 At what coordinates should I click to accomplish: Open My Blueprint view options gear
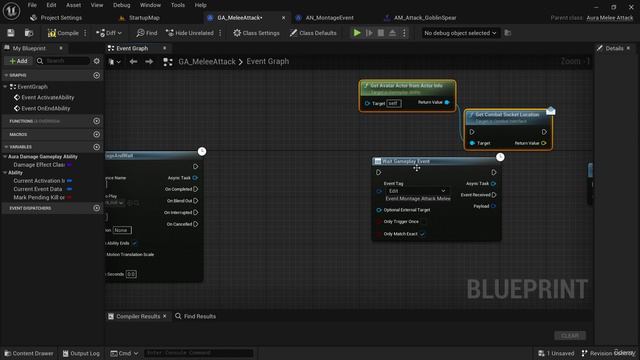click(x=97, y=61)
